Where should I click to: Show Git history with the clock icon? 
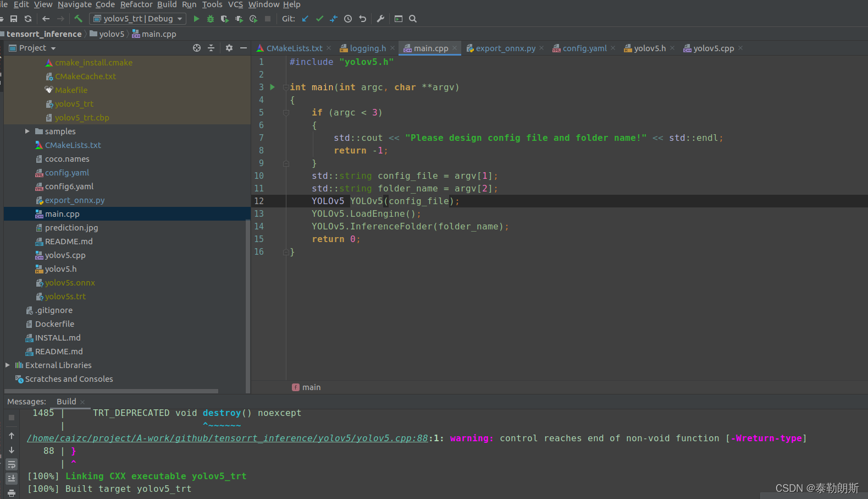point(348,19)
